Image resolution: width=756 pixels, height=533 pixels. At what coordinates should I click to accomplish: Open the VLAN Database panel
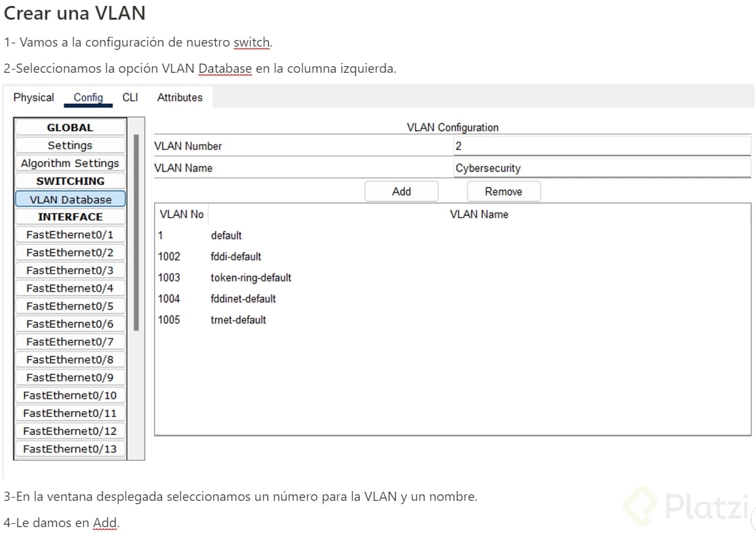tap(70, 199)
